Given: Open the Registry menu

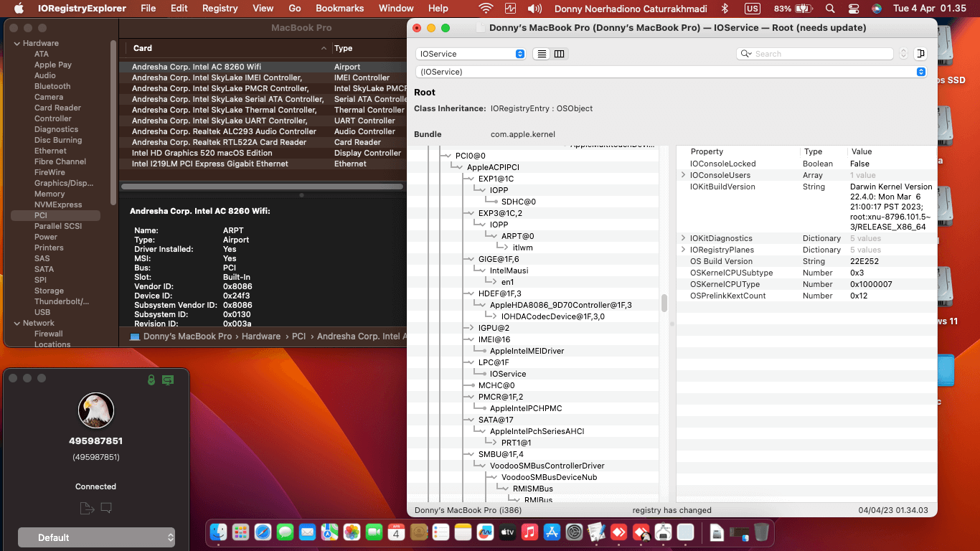Looking at the screenshot, I should [x=220, y=9].
